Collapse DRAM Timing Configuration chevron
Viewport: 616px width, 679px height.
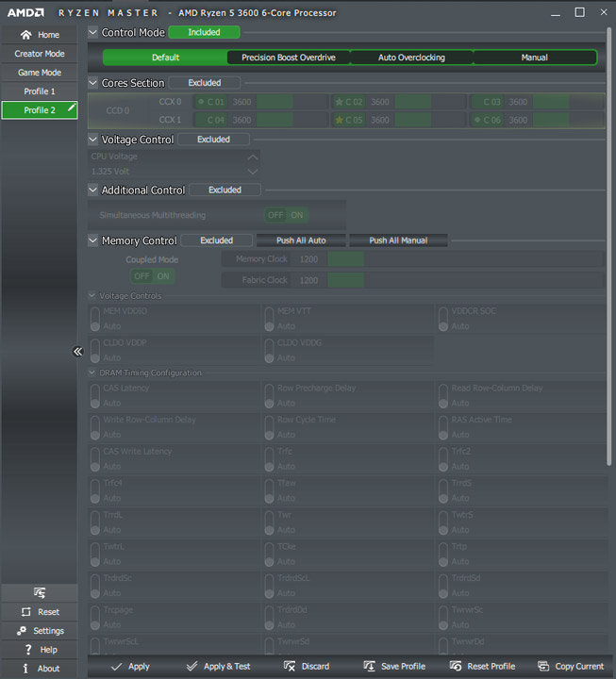pyautogui.click(x=92, y=373)
